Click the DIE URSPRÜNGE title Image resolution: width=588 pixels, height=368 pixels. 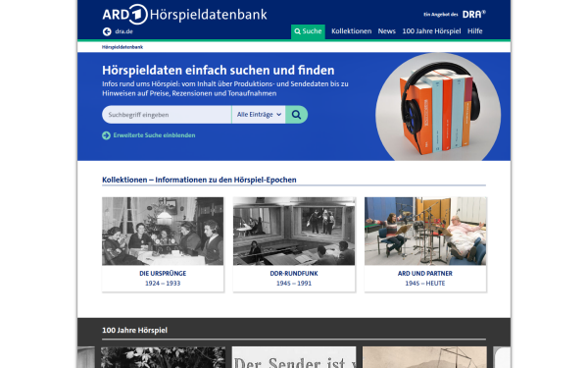tap(163, 274)
